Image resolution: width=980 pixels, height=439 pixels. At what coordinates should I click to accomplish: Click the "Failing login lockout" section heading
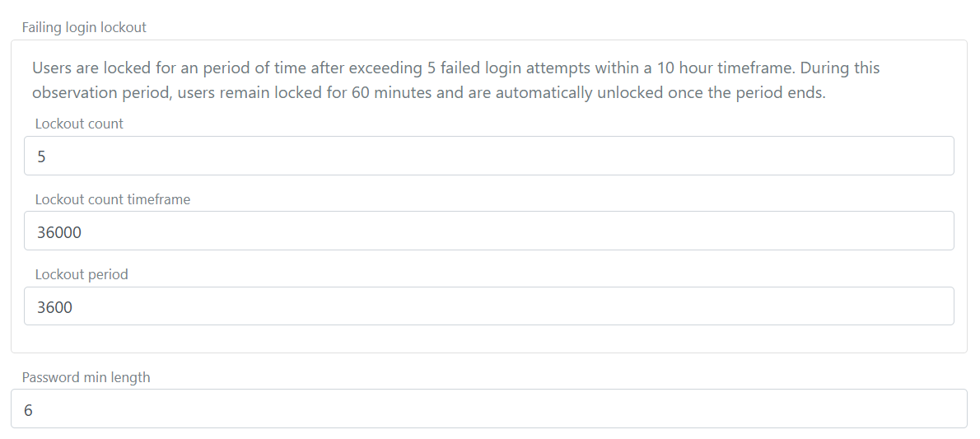pyautogui.click(x=84, y=27)
